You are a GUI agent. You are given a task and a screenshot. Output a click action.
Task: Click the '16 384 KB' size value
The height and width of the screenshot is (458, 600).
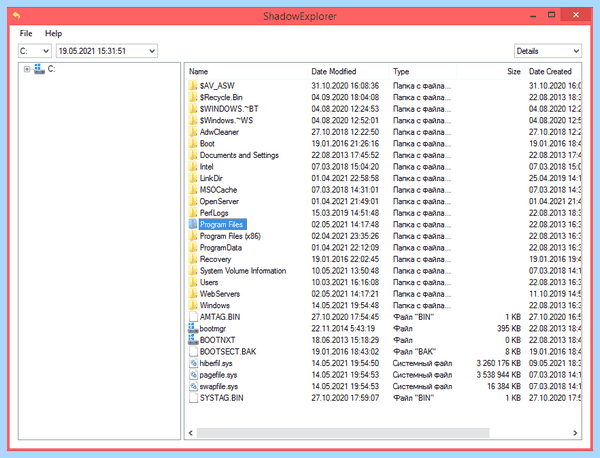click(x=504, y=386)
